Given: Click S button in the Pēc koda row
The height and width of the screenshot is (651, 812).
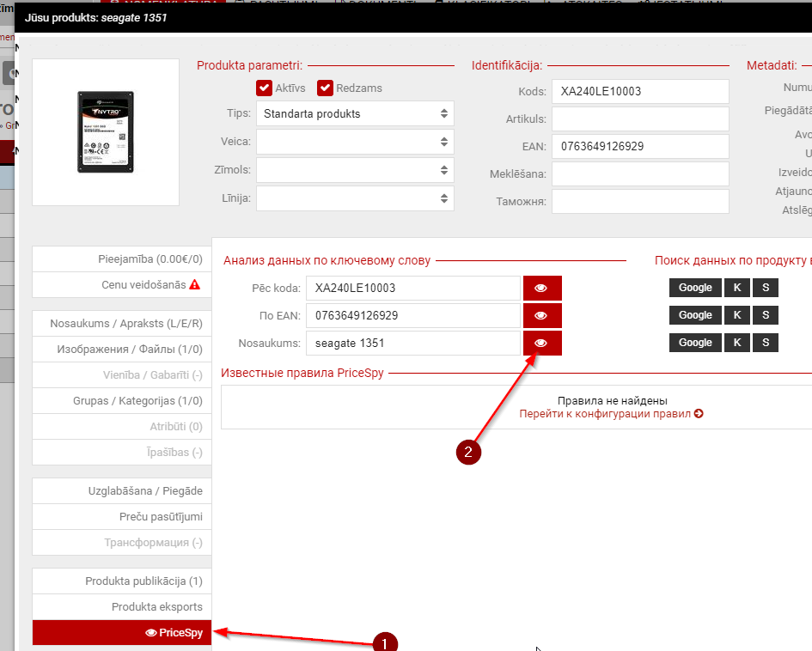Looking at the screenshot, I should [x=766, y=288].
